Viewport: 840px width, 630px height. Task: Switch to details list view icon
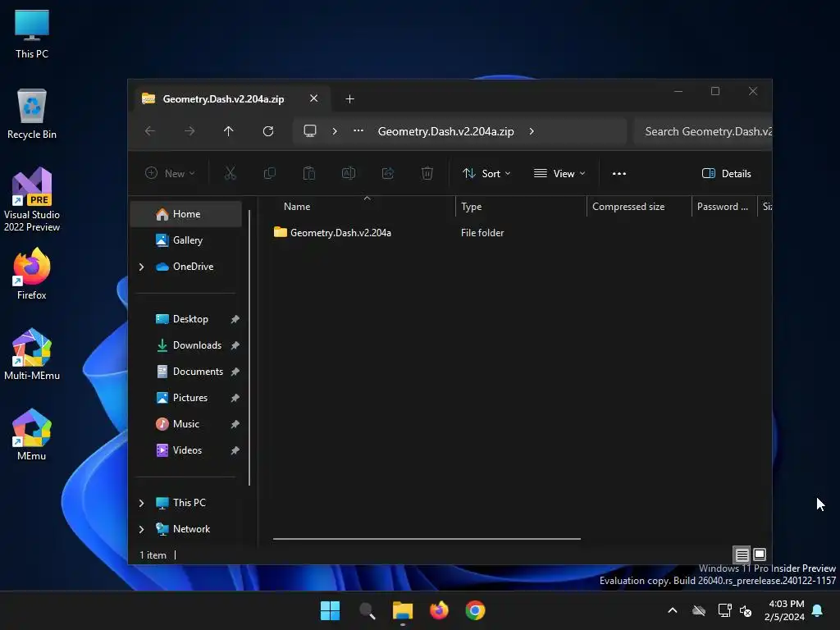coord(742,555)
